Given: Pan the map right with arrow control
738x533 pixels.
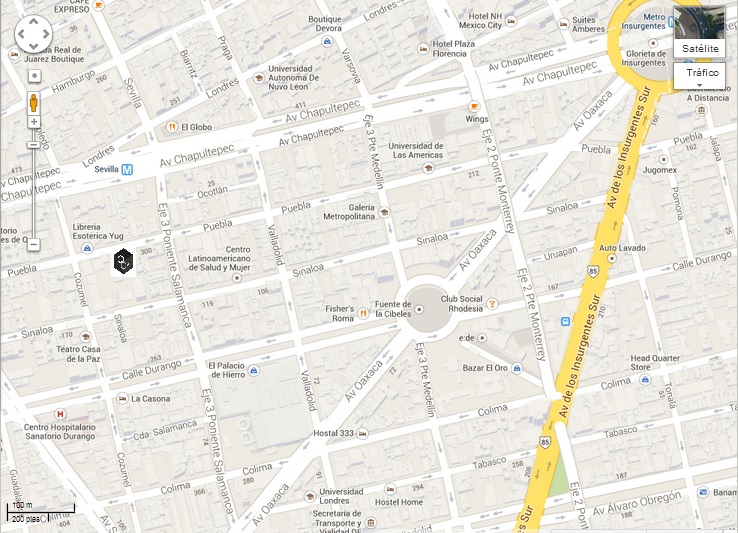Looking at the screenshot, I should coord(46,33).
